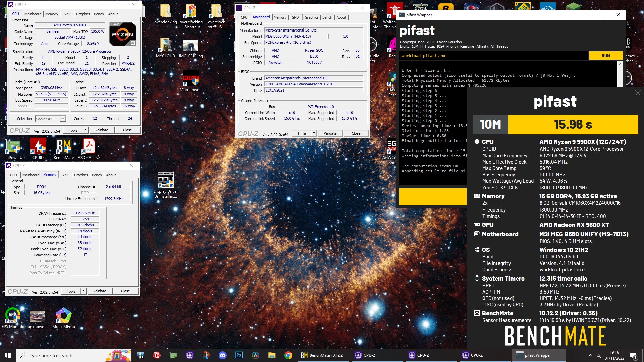Open Photoshop from the taskbar
Screen dimensions: 644x362
[239, 355]
